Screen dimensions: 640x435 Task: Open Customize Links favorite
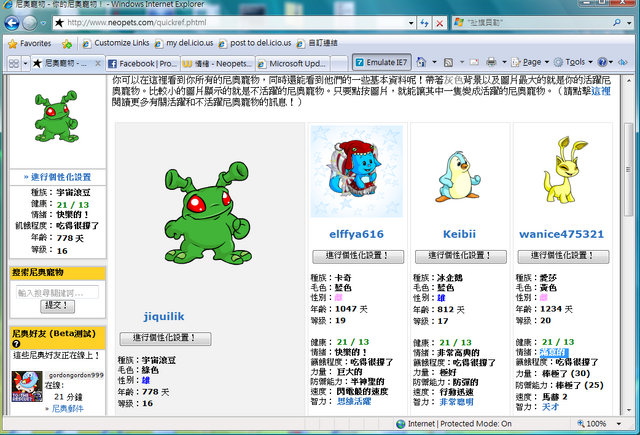116,43
